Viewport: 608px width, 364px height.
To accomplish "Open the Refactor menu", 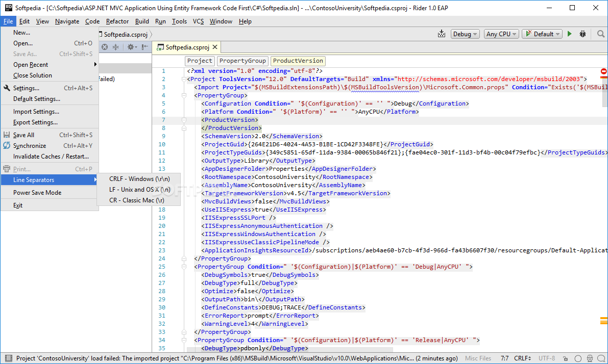I will tap(117, 21).
